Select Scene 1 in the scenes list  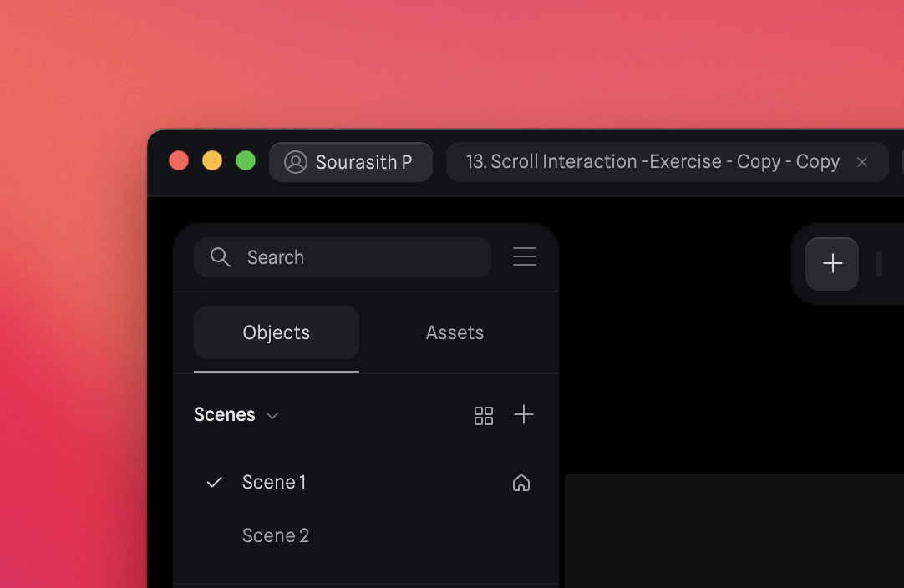click(x=274, y=482)
